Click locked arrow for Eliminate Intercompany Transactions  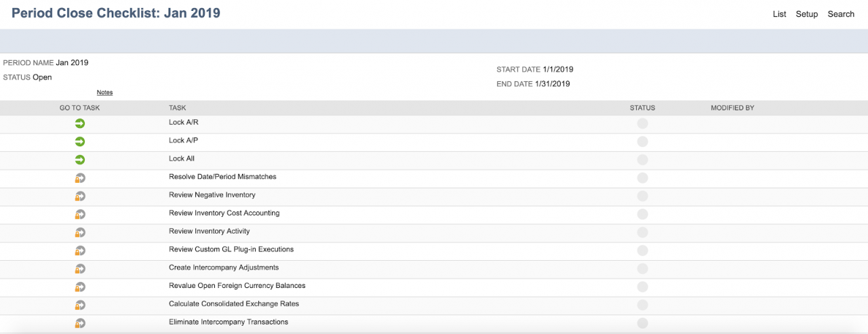[80, 323]
